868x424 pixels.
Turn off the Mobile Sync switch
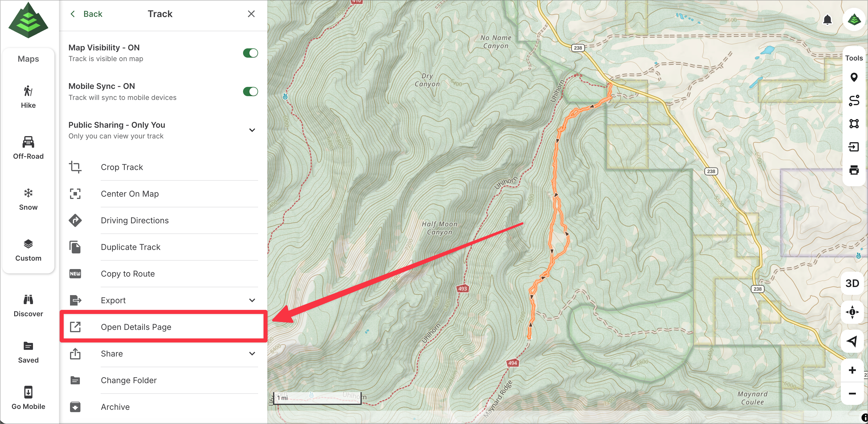coord(250,92)
